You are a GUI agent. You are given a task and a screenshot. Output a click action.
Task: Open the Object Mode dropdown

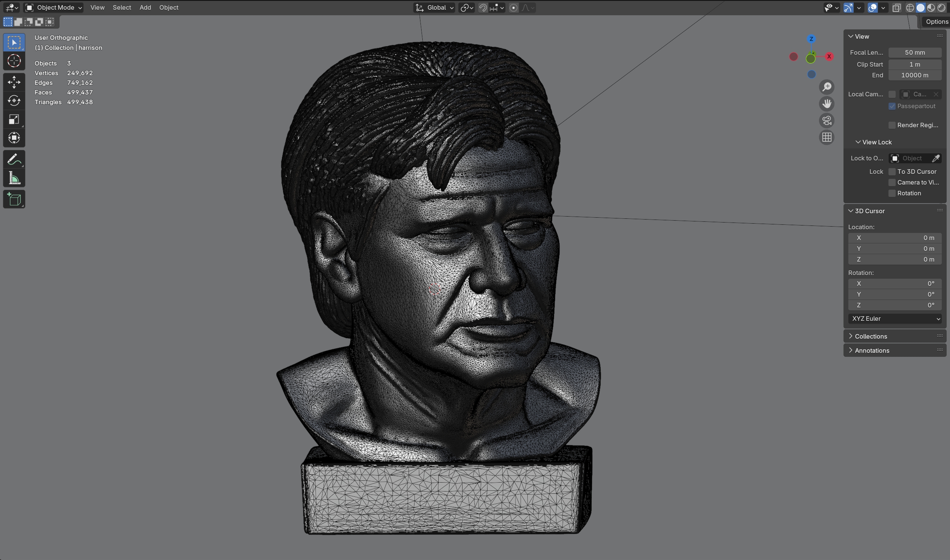coord(54,7)
